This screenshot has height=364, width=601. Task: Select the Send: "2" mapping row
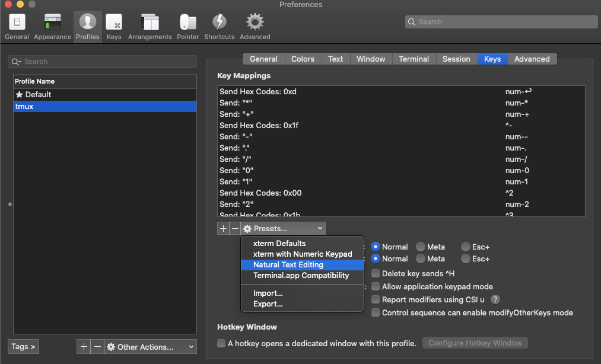(x=401, y=204)
